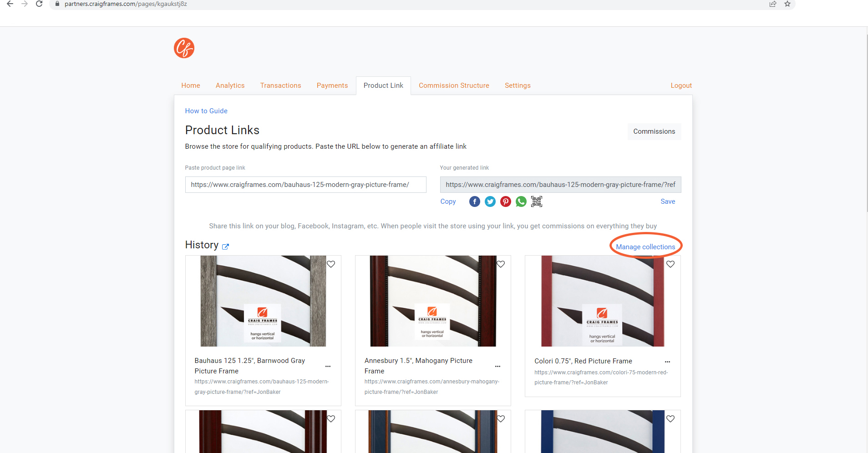Screen dimensions: 868x453
Task: Go to the Payments tab
Action: click(332, 86)
